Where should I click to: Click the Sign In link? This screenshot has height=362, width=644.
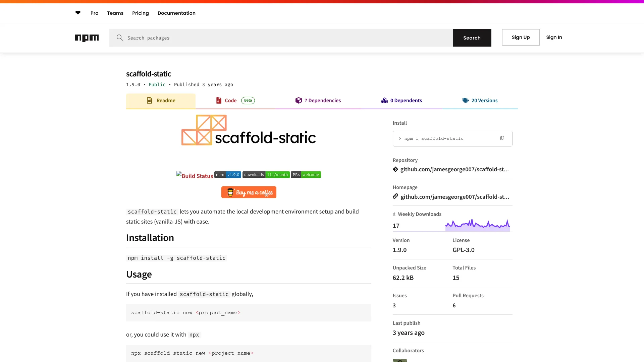(x=554, y=37)
